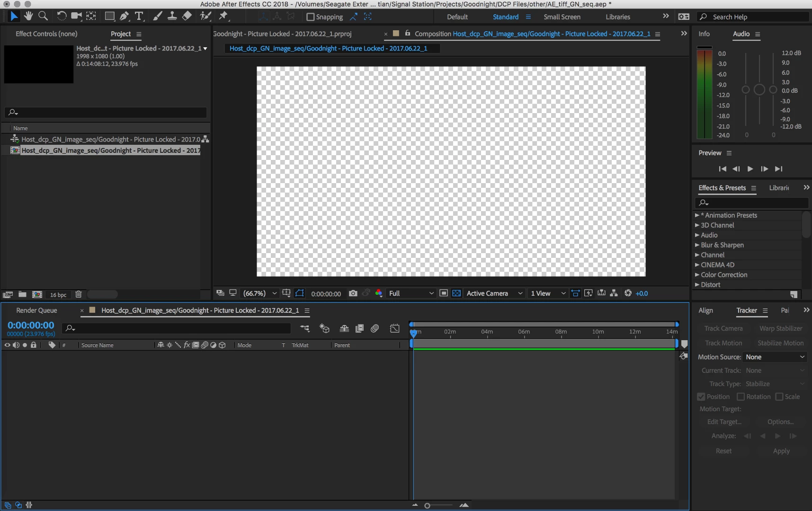Image resolution: width=812 pixels, height=511 pixels.
Task: Select the Puppet Pin tool
Action: point(223,16)
